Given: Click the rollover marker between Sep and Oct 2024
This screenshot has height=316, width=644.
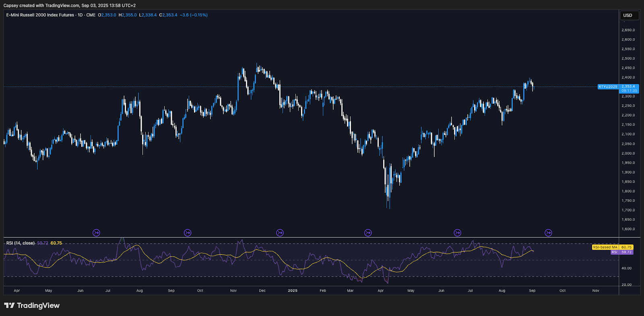Looking at the screenshot, I should tap(188, 233).
